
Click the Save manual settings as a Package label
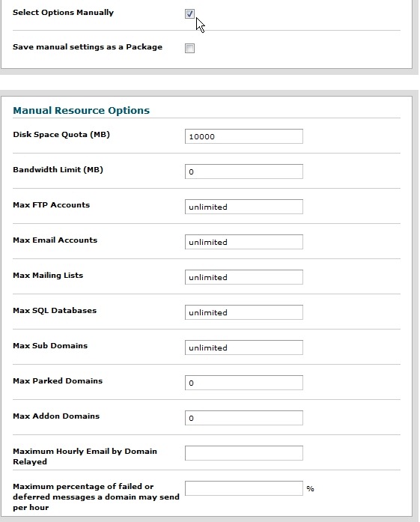click(88, 47)
